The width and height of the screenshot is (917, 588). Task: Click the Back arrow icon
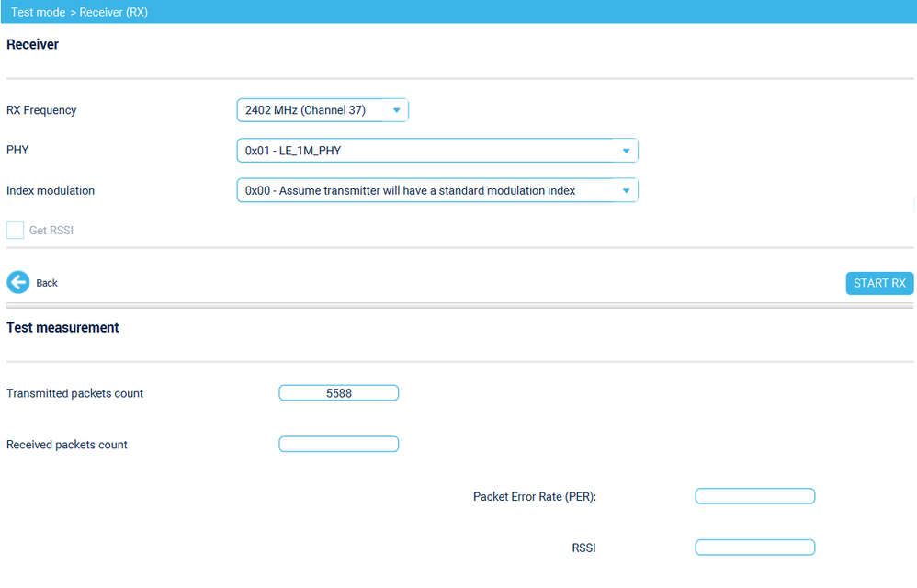click(x=18, y=282)
